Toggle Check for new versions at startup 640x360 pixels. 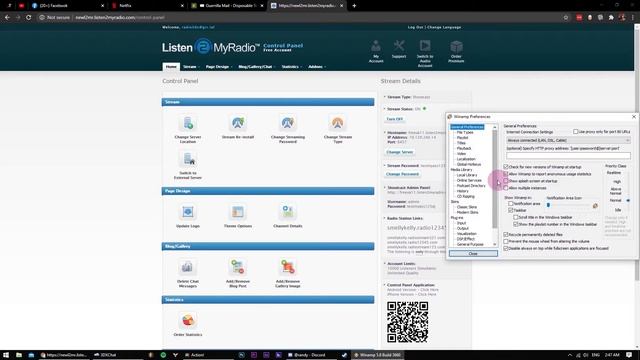(x=506, y=167)
